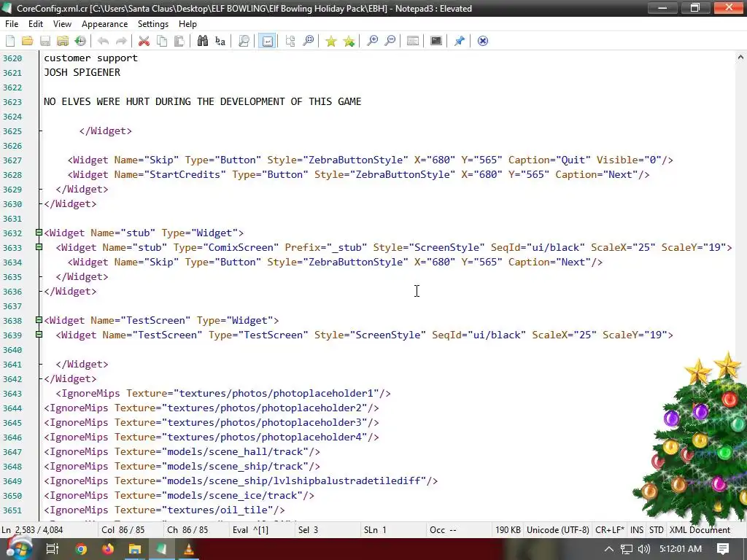Click the Undo arrow icon
Image resolution: width=747 pixels, height=560 pixels.
(x=103, y=41)
